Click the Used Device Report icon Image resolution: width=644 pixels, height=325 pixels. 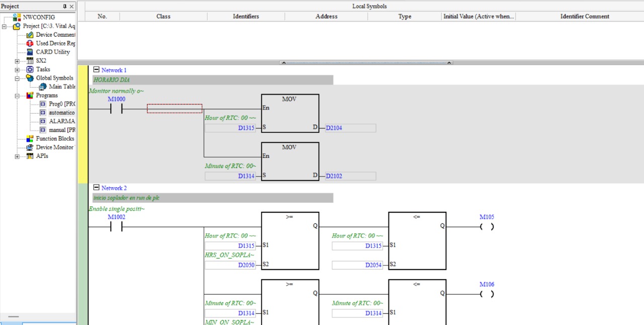(x=30, y=43)
